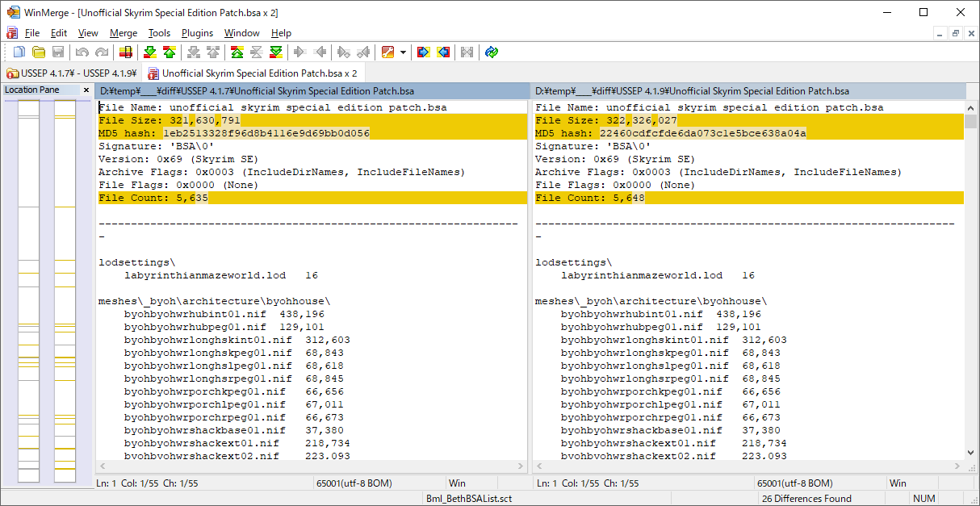Click the right pane MD5 hash line
Image resolution: width=980 pixels, height=506 pixels.
point(670,133)
